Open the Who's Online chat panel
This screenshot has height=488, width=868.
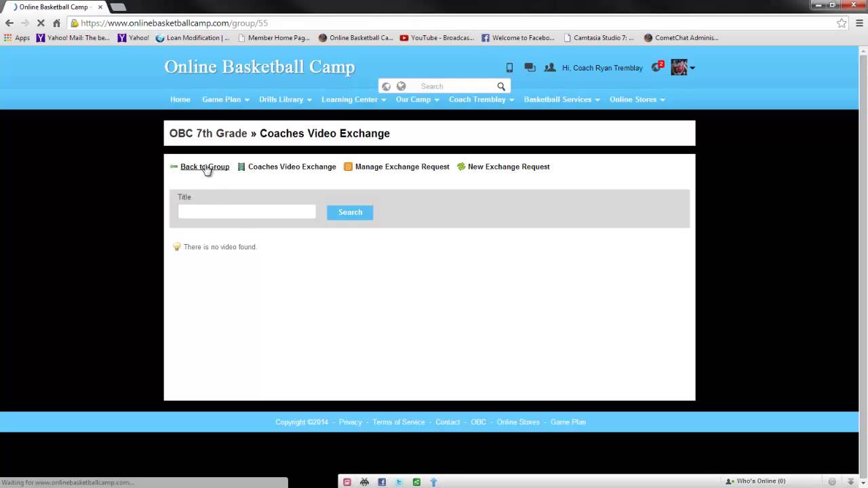(x=755, y=481)
